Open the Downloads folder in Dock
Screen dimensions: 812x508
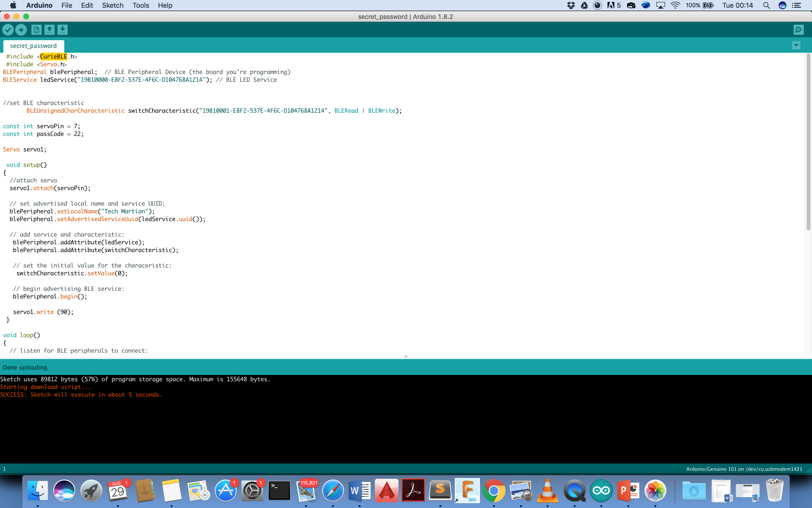tap(694, 491)
